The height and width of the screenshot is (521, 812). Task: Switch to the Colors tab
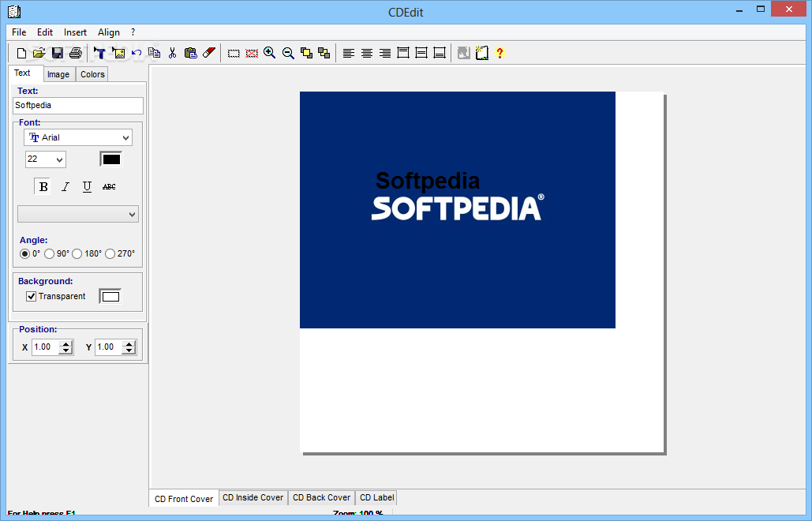(92, 74)
